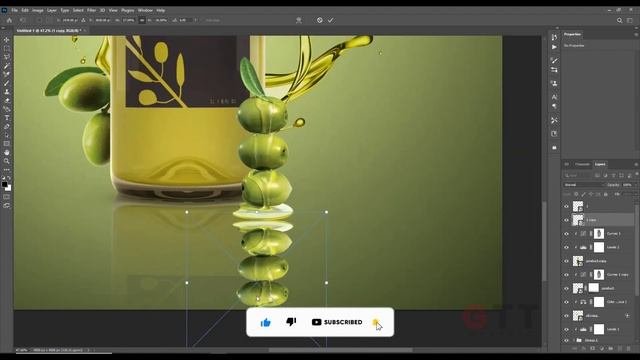
Task: Open the layer filter kind dropdown
Action: pos(577,176)
